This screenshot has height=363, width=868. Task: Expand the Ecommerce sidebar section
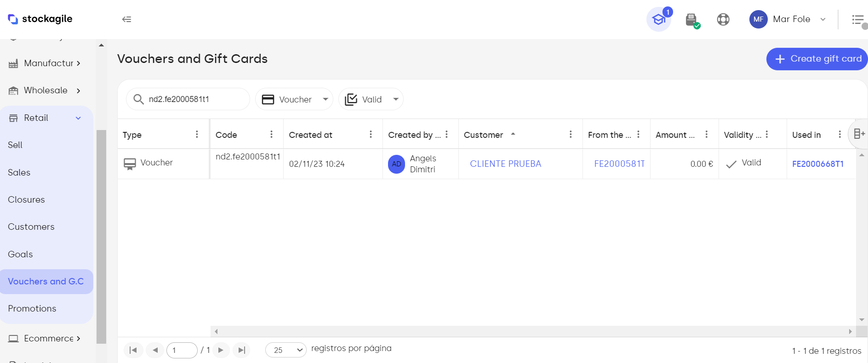pyautogui.click(x=46, y=339)
